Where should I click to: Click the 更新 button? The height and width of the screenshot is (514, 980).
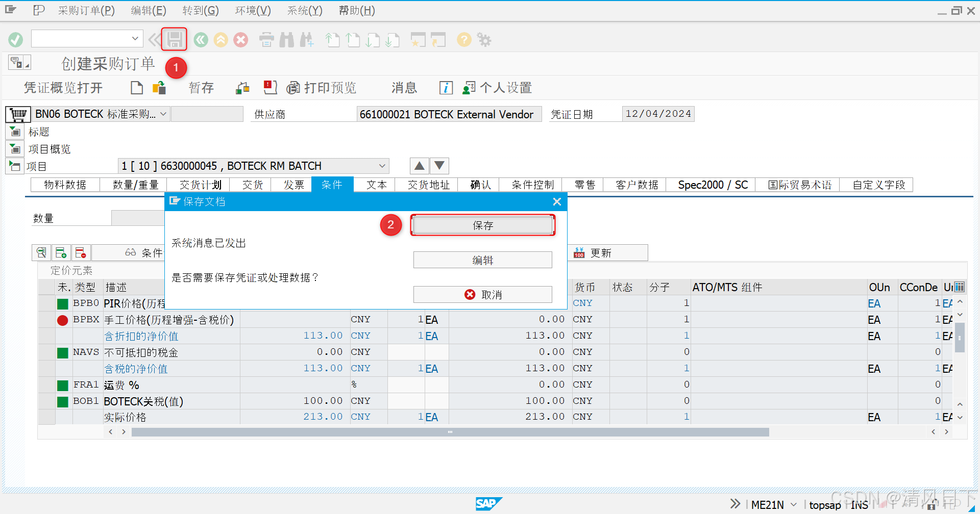pos(607,253)
